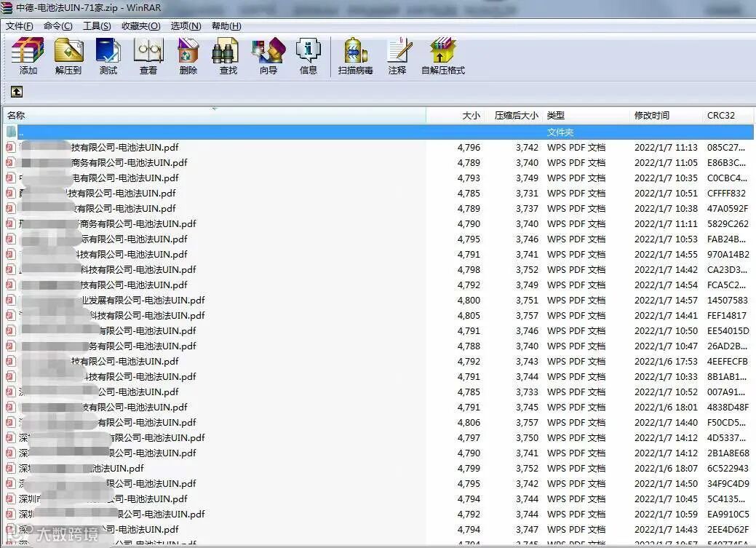The image size is (756, 548).
Task: Open the Tools (工具) menu
Action: click(97, 26)
